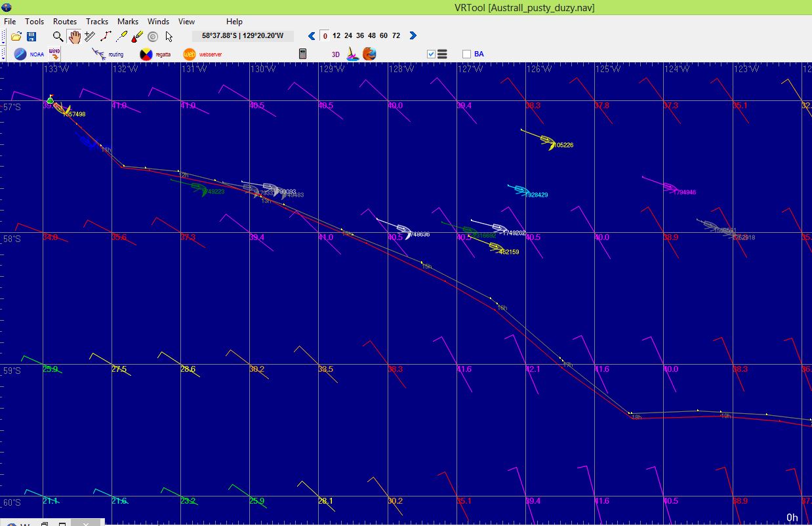Step forecast time forward with right arrow
This screenshot has height=526, width=812.
click(x=413, y=36)
